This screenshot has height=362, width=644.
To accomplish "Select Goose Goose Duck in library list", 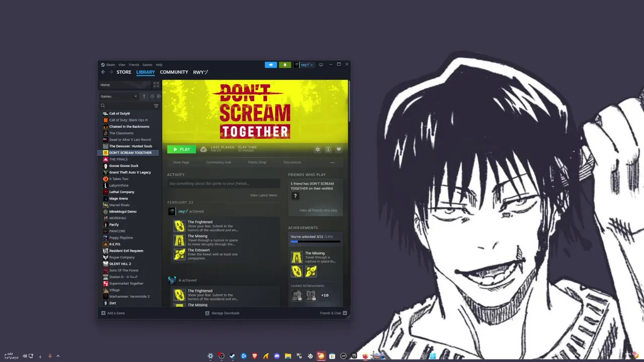I will point(124,166).
